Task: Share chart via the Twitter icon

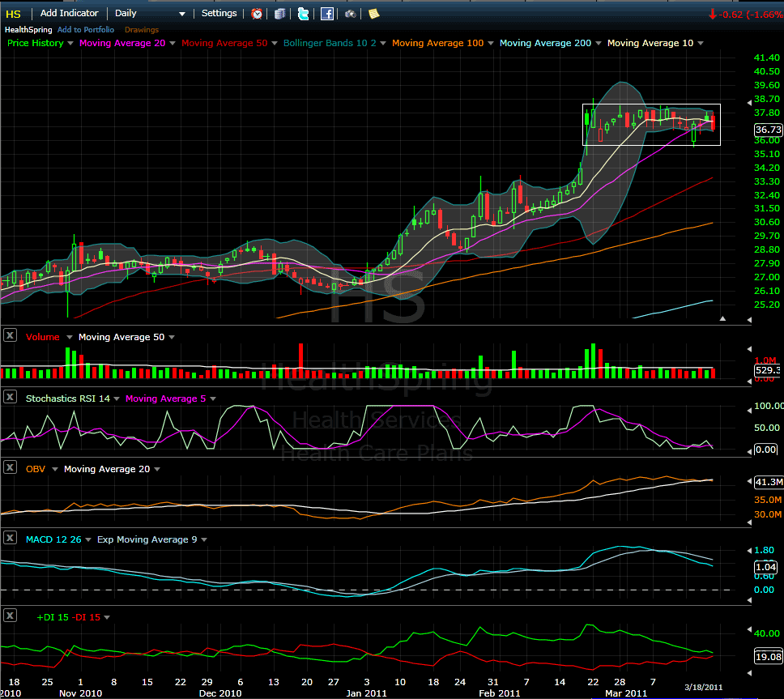Action: (x=303, y=14)
